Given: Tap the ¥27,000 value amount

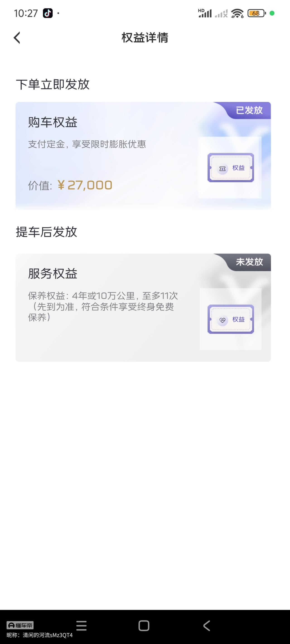Looking at the screenshot, I should [85, 185].
